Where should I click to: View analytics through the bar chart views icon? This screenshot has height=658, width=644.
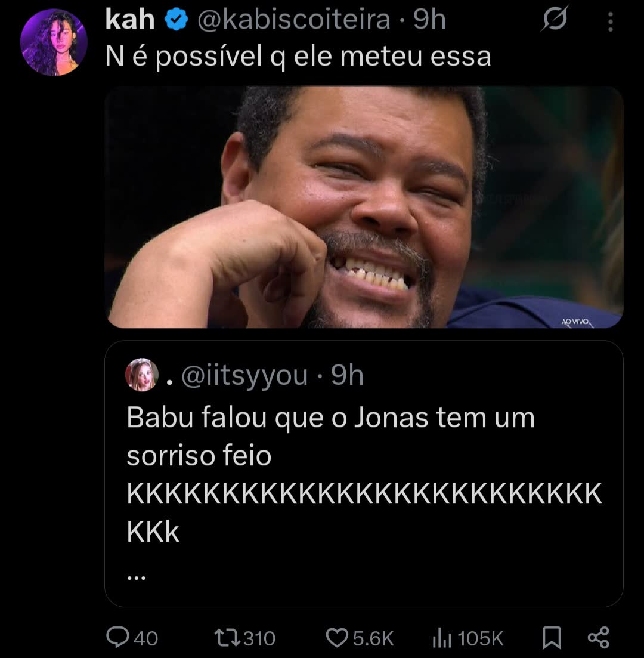[x=442, y=638]
